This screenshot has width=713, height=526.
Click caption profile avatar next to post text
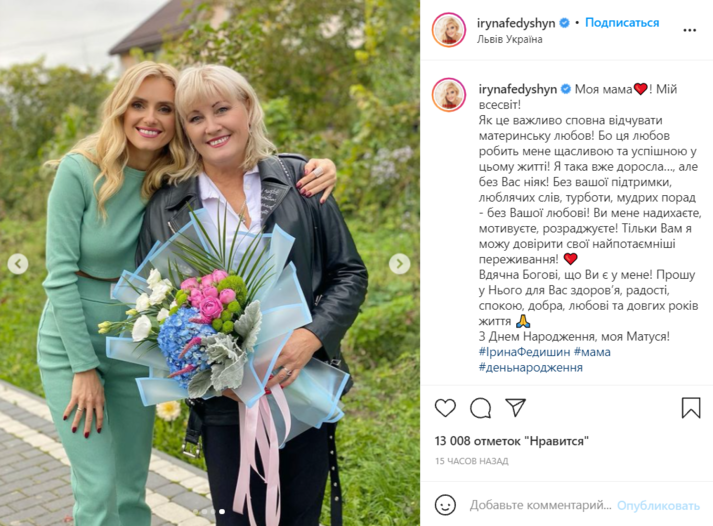click(449, 95)
